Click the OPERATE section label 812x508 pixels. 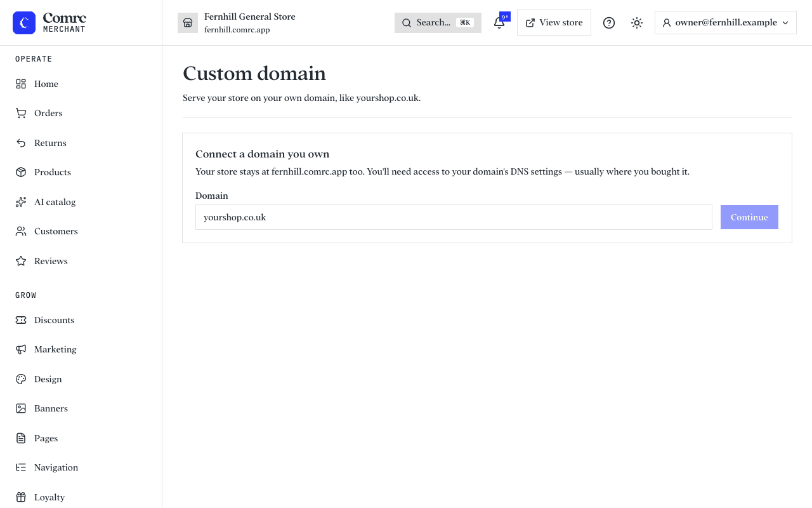coord(34,59)
